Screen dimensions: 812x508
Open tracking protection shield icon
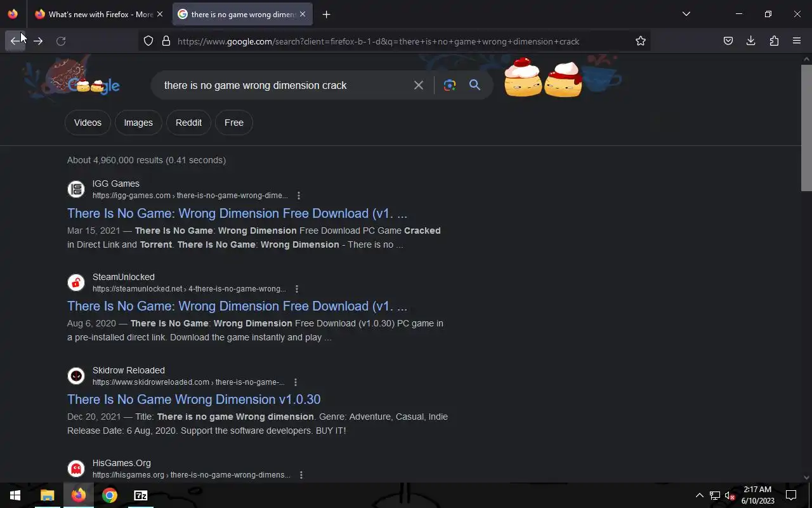coord(148,41)
